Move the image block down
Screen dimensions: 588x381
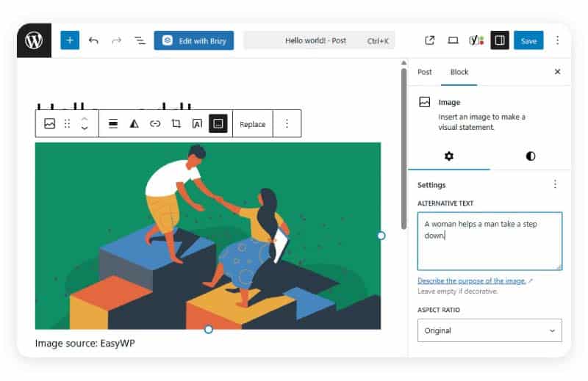85,128
